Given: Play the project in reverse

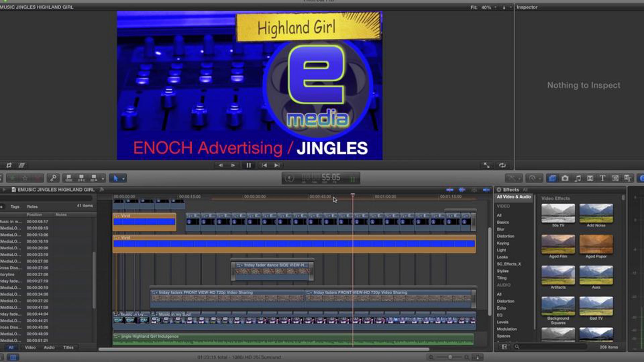Looking at the screenshot, I should point(220,165).
